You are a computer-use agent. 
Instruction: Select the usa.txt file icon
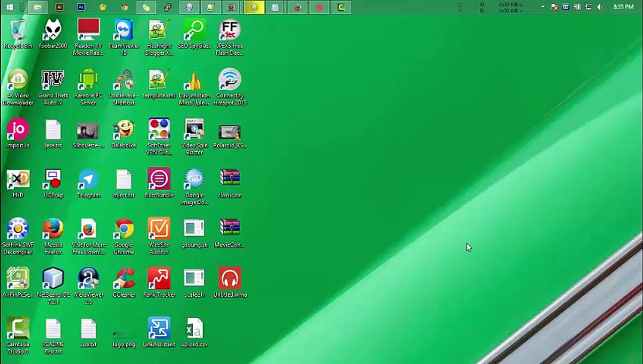pyautogui.click(x=88, y=333)
